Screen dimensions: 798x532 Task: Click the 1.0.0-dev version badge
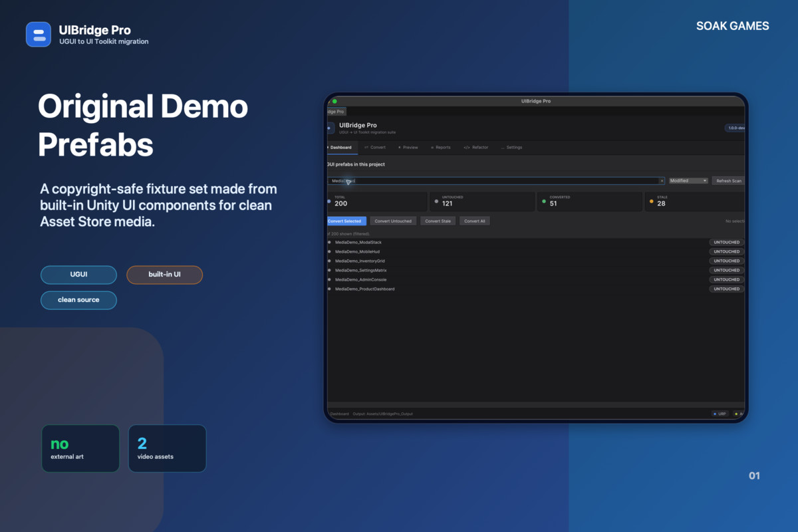tap(735, 128)
